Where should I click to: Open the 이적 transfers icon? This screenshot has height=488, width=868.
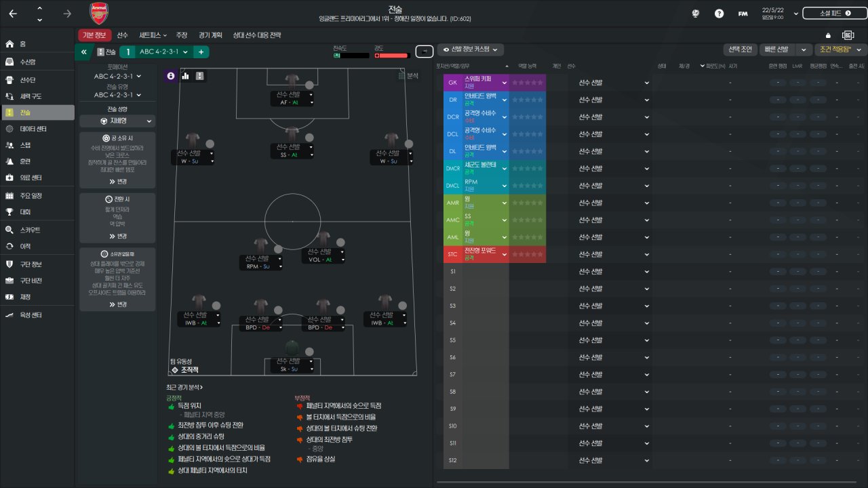coord(9,246)
